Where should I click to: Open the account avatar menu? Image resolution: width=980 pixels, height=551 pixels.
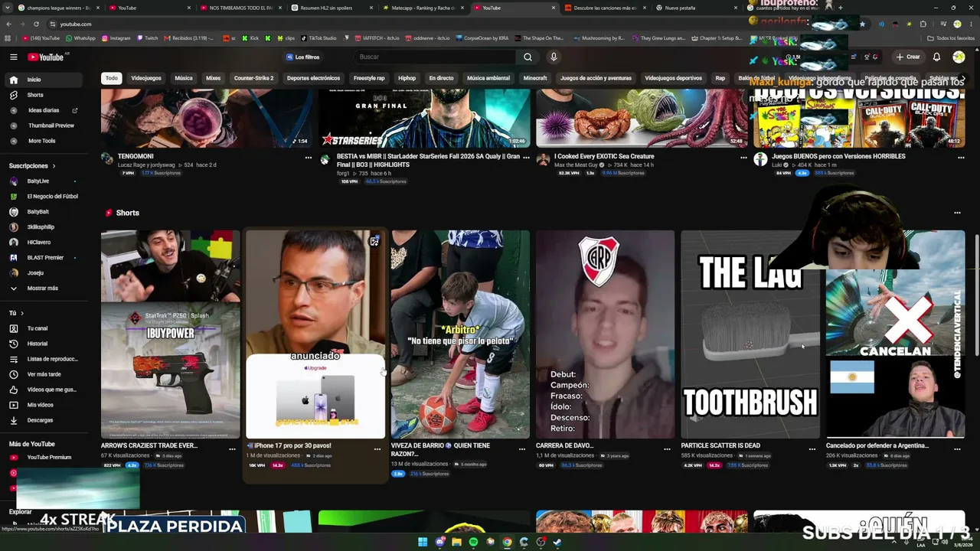959,57
